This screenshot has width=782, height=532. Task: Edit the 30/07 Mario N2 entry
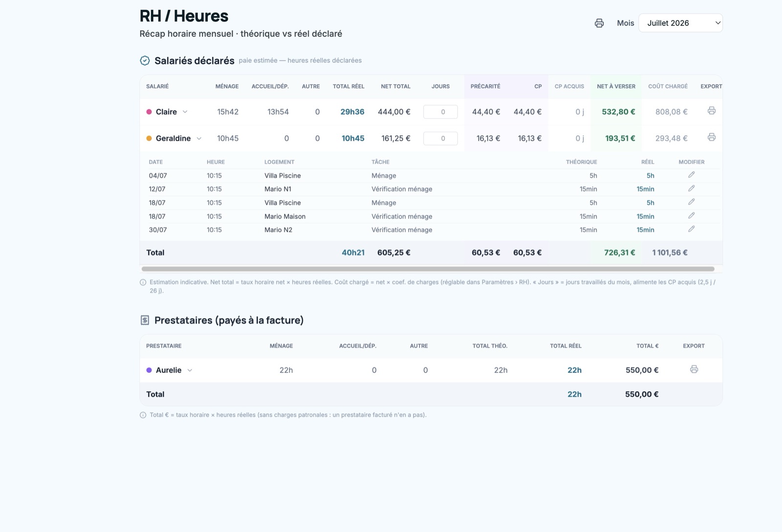tap(692, 229)
